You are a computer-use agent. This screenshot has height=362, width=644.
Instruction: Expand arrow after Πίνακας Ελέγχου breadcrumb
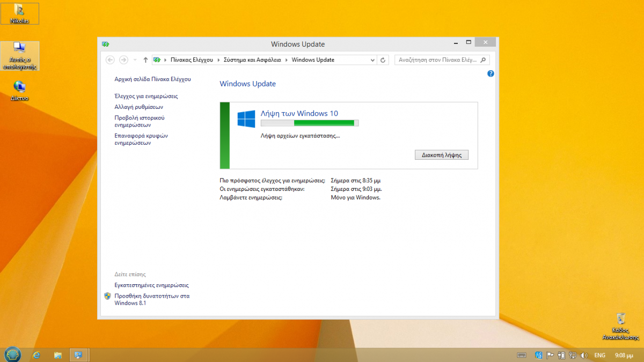pos(218,60)
